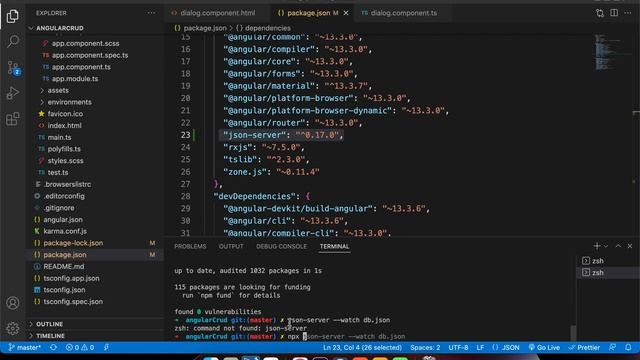Image resolution: width=640 pixels, height=360 pixels.
Task: Open the Accounts menu icon
Action: tap(13, 303)
